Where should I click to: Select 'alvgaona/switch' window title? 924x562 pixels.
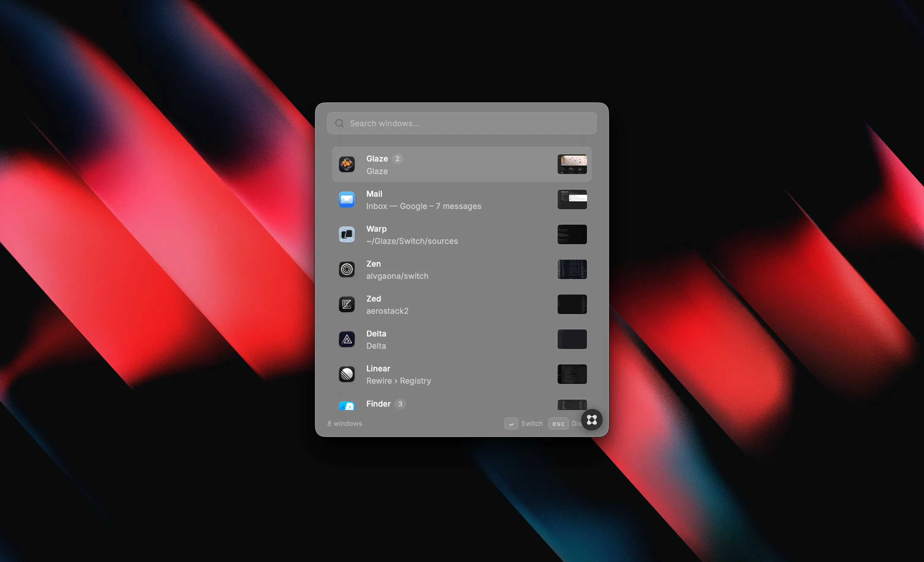397,276
